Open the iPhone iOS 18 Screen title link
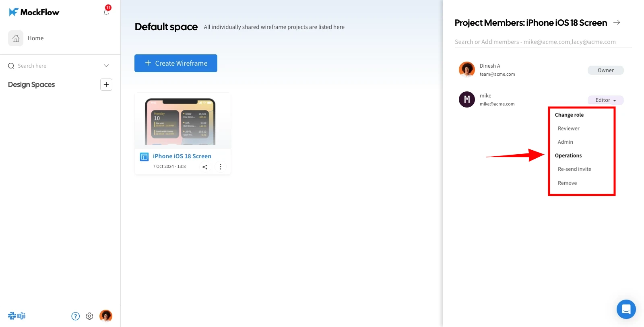Viewport: 644px width, 327px height. coord(182,156)
